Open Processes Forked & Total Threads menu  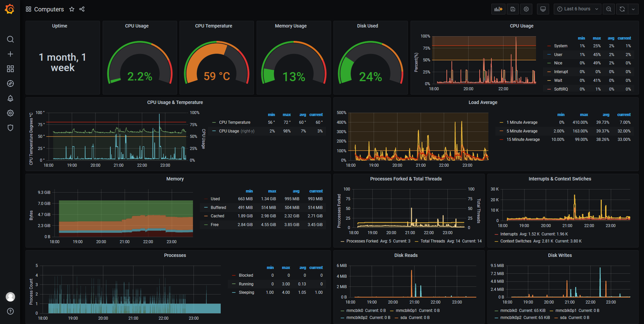click(x=406, y=179)
